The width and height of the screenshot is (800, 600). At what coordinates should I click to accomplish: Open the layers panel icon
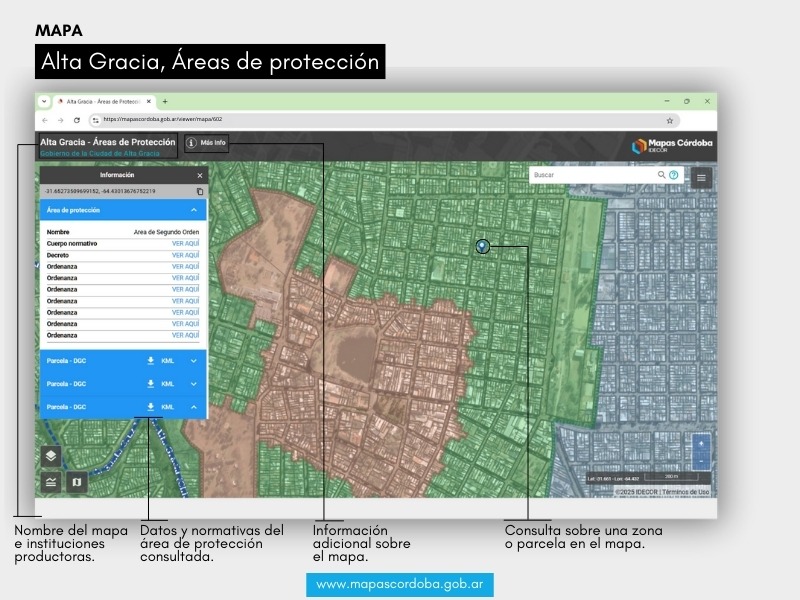click(51, 456)
